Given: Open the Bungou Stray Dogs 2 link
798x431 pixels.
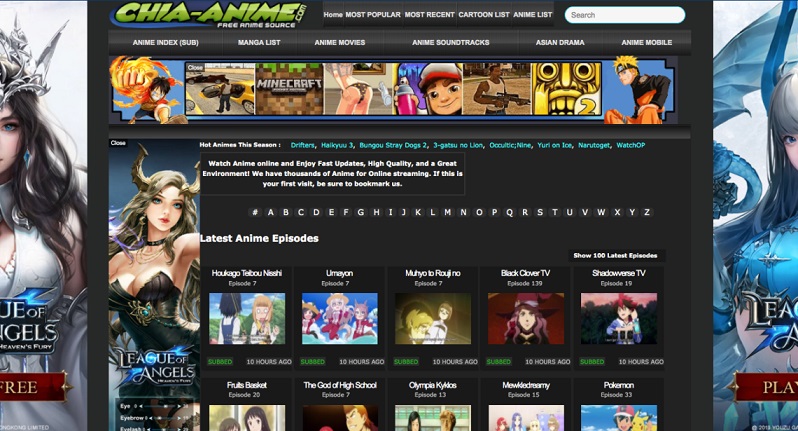Looking at the screenshot, I should click(x=393, y=145).
